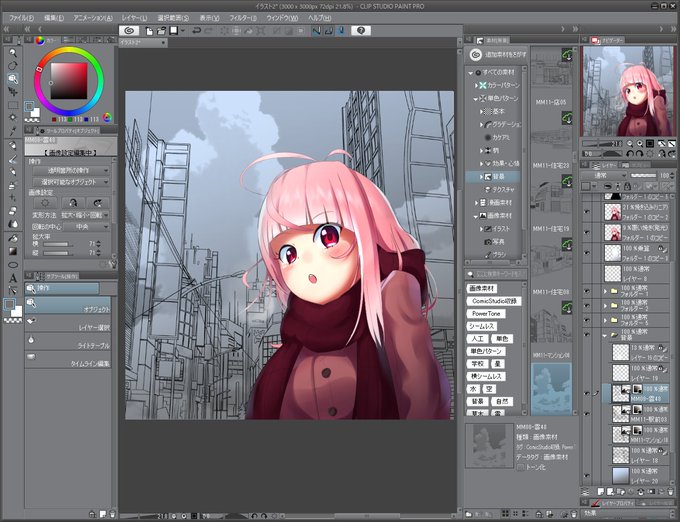Adjust the 横 scale ratio slider
This screenshot has height=522, width=680.
click(57, 244)
